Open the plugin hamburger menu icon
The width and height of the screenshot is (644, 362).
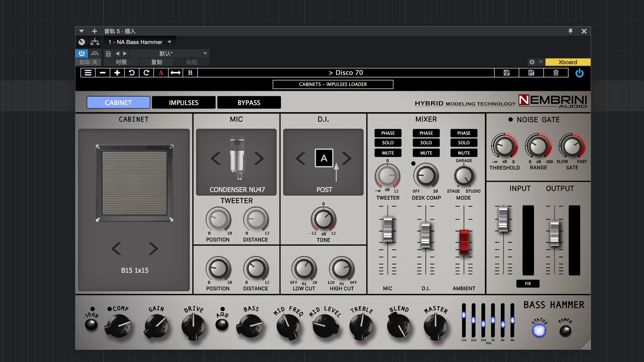click(88, 73)
